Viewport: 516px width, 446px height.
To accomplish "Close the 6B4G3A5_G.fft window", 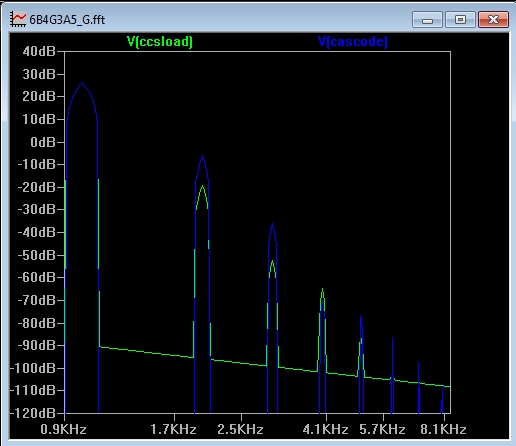I will [493, 19].
